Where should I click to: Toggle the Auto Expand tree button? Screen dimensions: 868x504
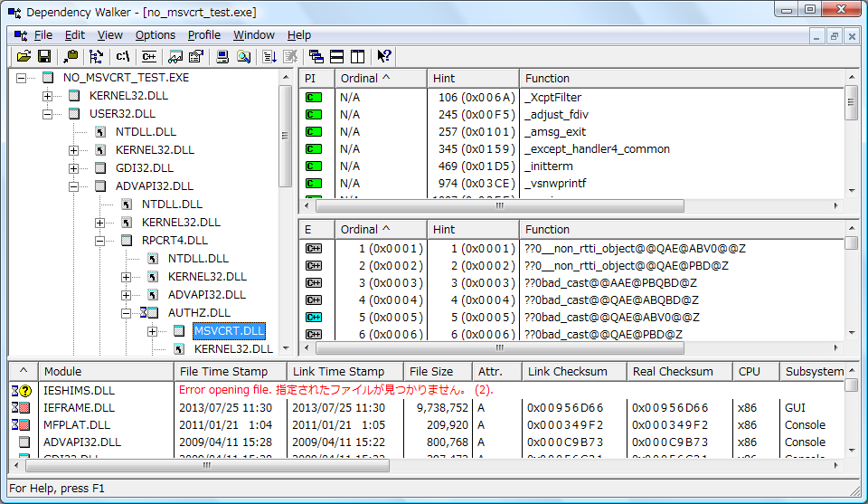(97, 57)
